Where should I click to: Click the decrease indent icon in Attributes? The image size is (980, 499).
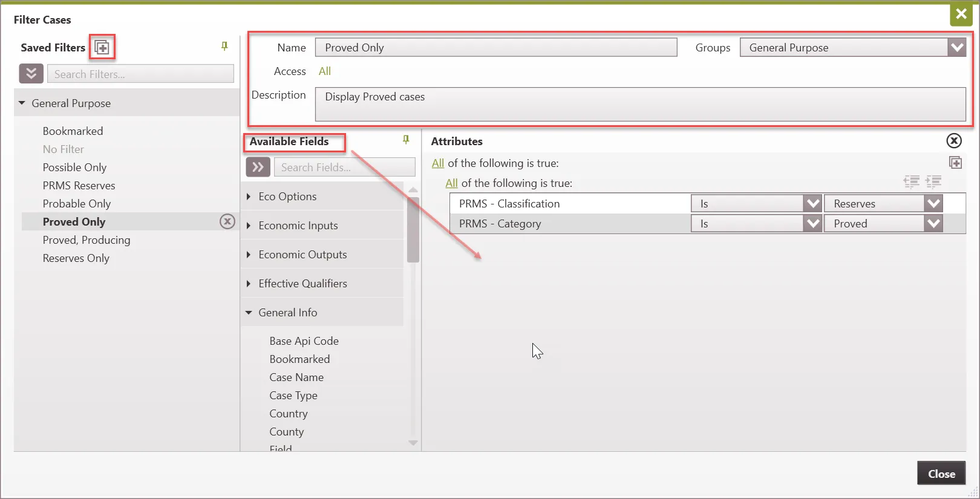tap(911, 181)
